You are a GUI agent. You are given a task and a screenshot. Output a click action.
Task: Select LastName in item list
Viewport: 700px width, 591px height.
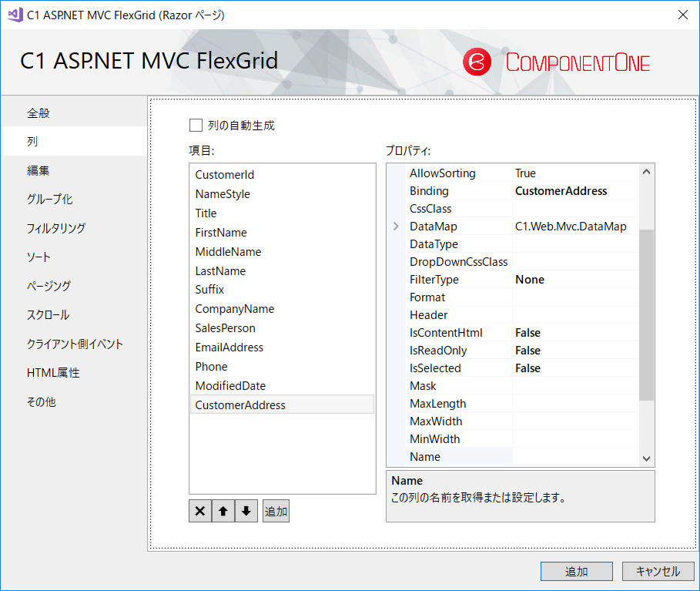pyautogui.click(x=282, y=270)
